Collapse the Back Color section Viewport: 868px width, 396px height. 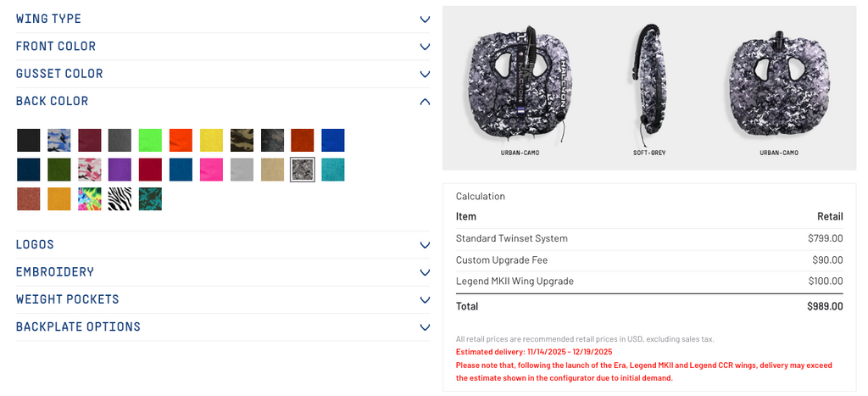tap(222, 101)
